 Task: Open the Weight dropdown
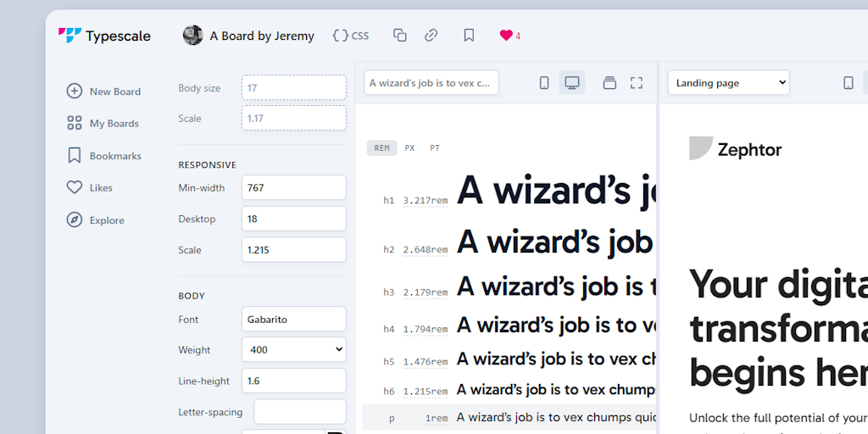point(294,350)
